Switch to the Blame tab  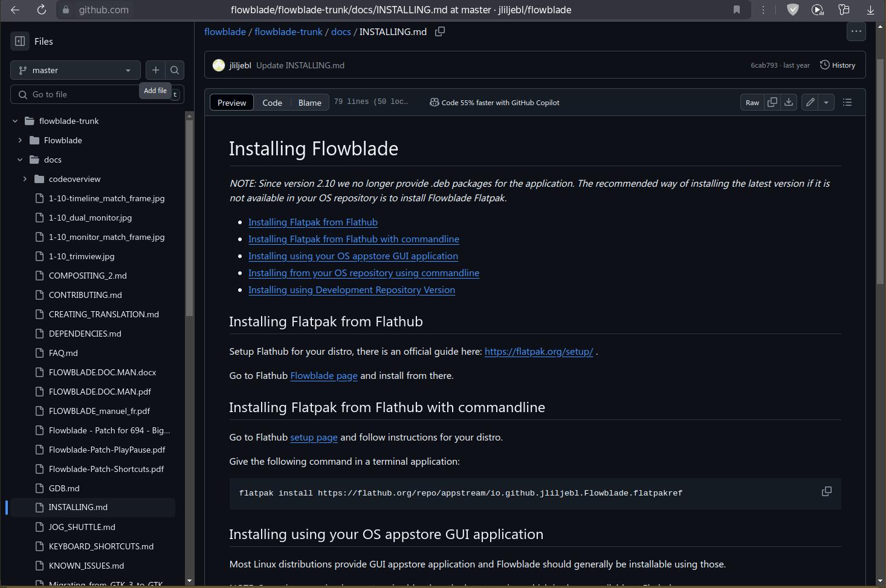[309, 103]
